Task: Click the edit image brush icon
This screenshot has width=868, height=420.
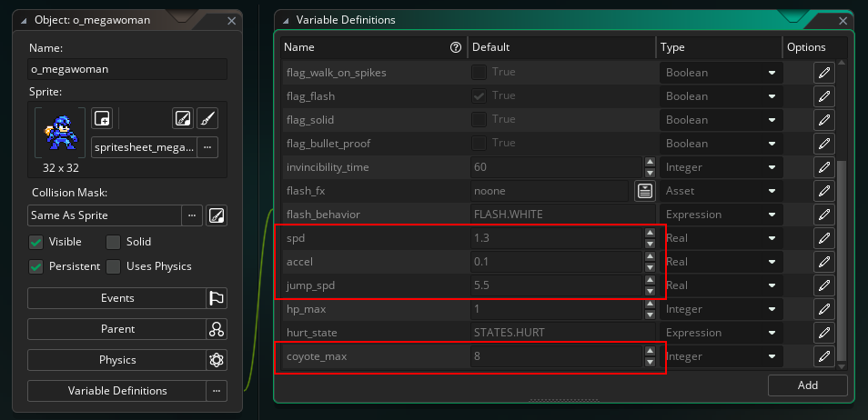Action: coord(207,118)
